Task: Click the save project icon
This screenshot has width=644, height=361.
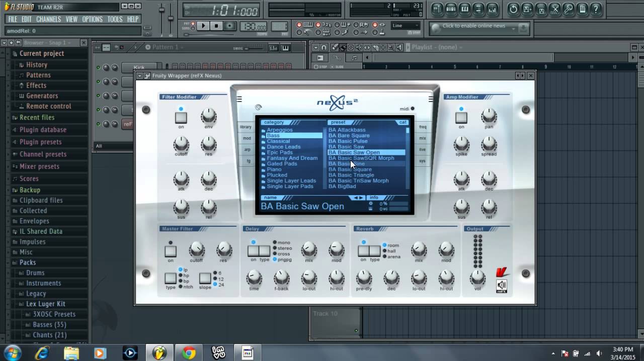Action: pyautogui.click(x=527, y=9)
